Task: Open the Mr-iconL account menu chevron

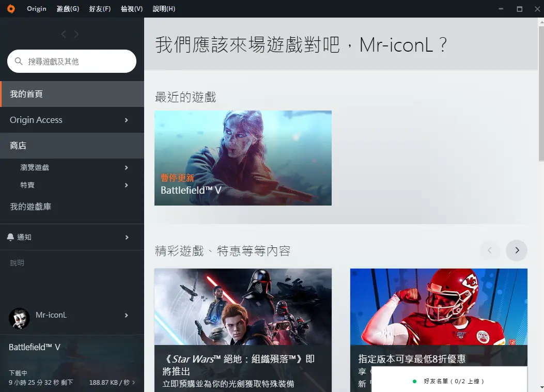Action: click(126, 316)
